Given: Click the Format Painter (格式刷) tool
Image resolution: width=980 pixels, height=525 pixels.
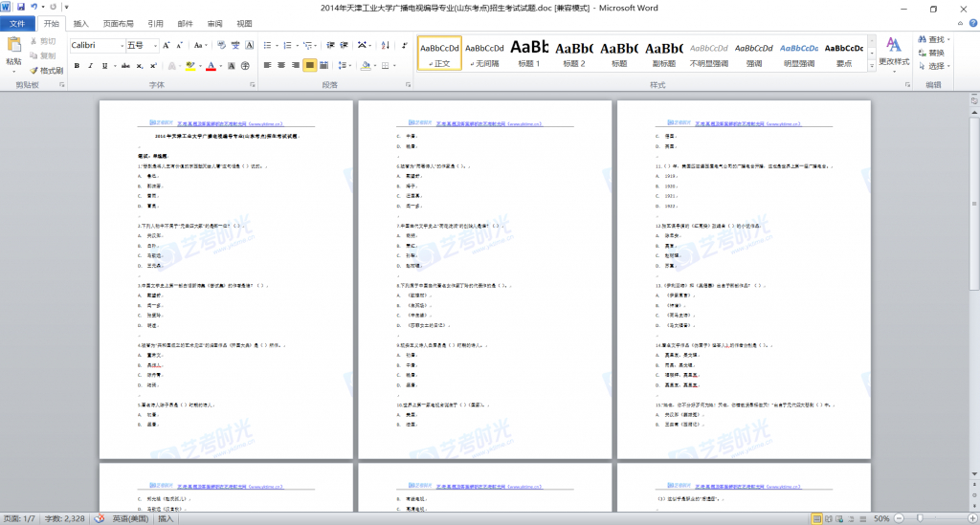Looking at the screenshot, I should (46, 70).
